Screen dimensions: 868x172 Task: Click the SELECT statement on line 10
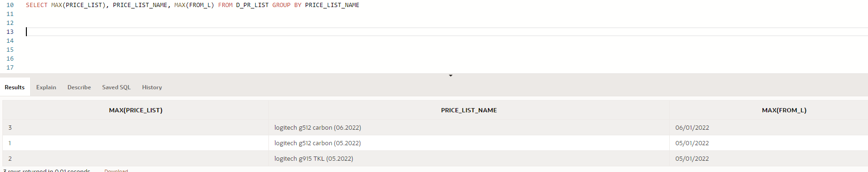(193, 5)
